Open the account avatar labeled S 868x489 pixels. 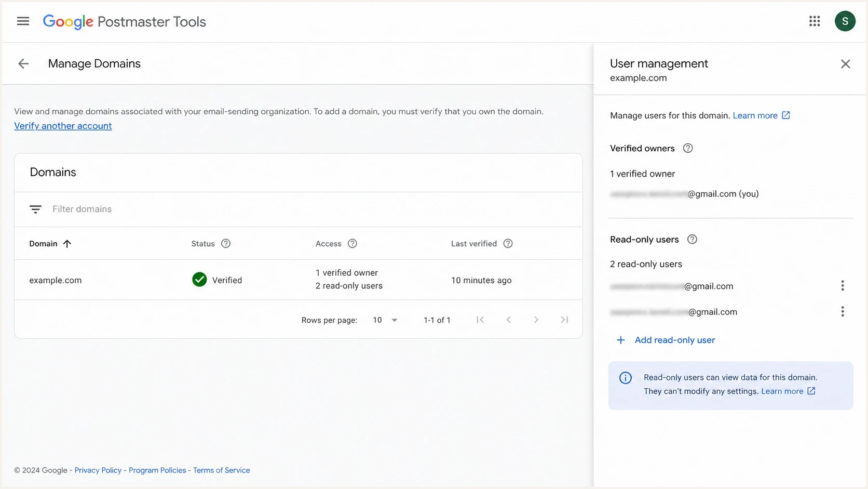845,21
